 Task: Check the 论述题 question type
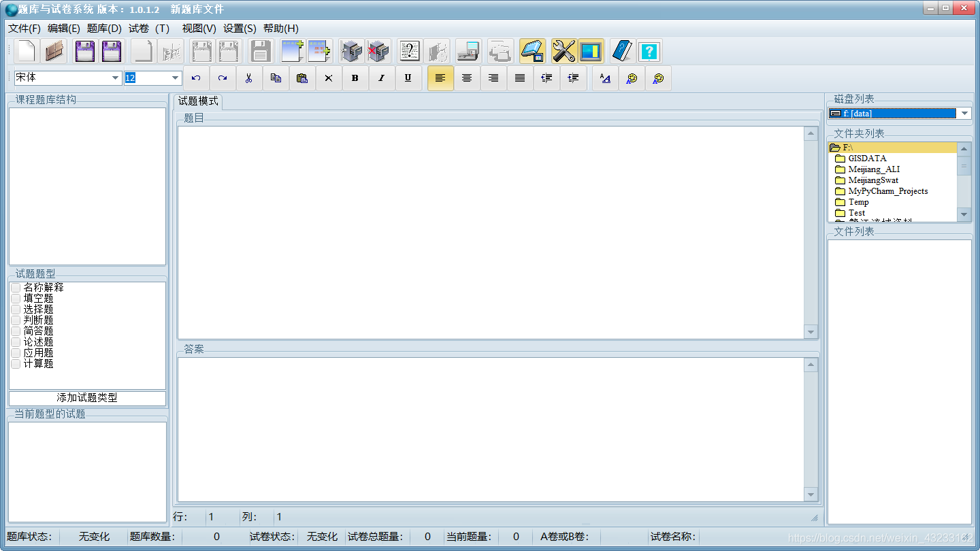tap(16, 342)
